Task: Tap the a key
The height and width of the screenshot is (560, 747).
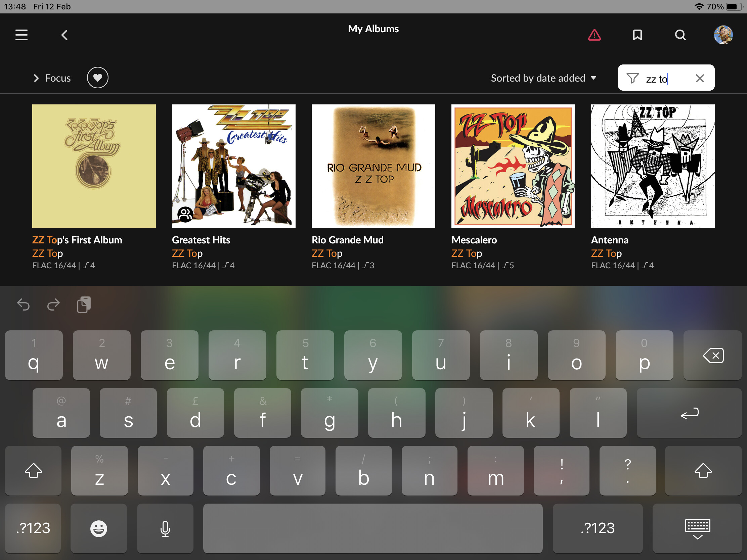Action: point(61,413)
